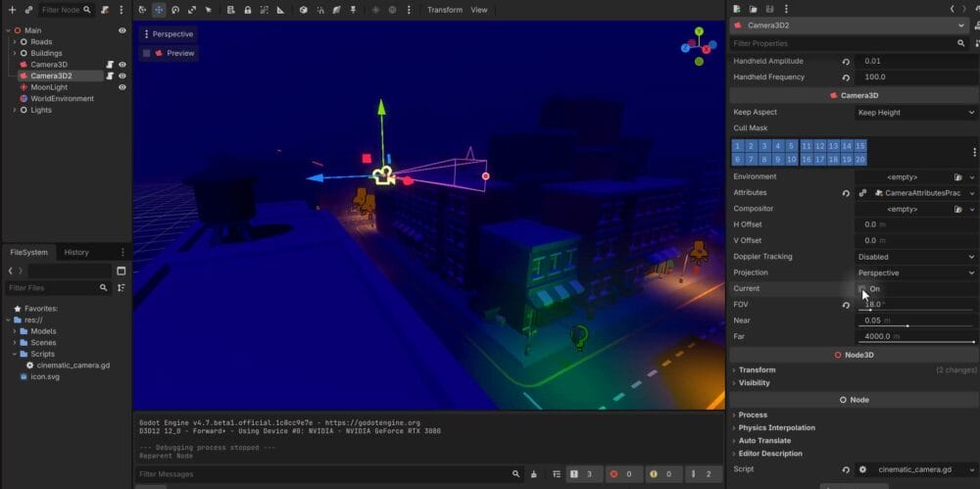This screenshot has width=980, height=489.
Task: Activate the Rotate Mode tool
Action: (175, 10)
